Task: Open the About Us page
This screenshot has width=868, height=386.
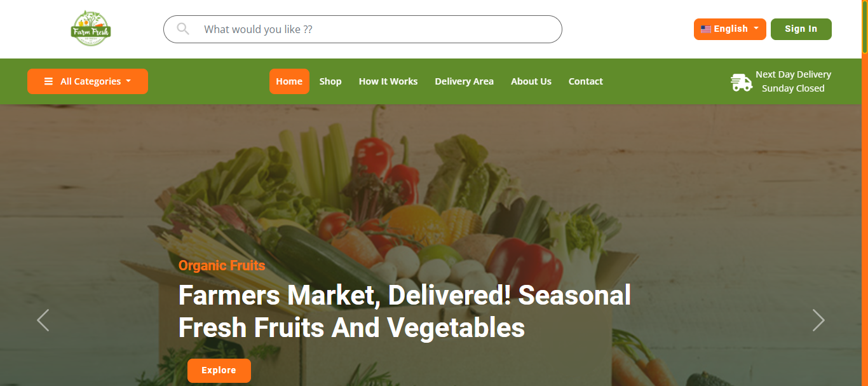Action: 531,81
